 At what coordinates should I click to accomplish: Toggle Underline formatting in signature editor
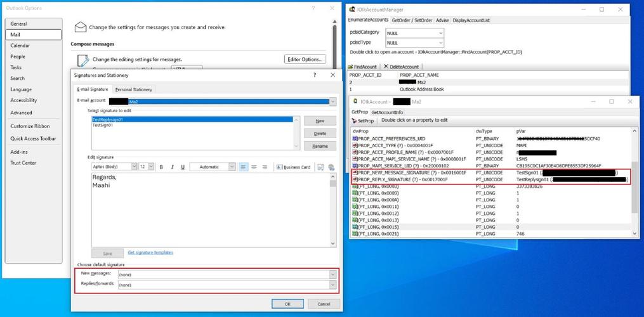click(x=182, y=167)
